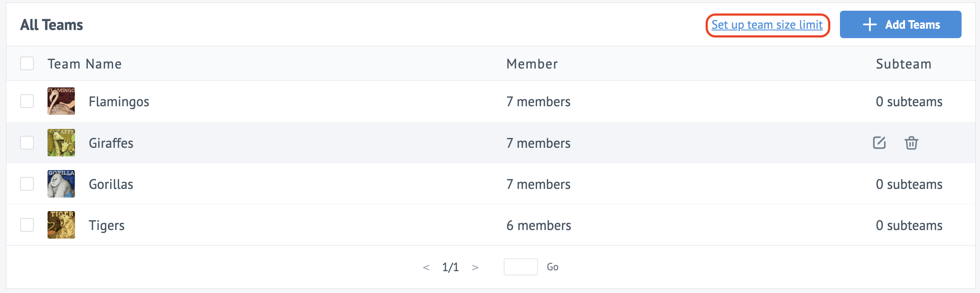Click the edit icon for Giraffes team
This screenshot has width=980, height=293.
(879, 143)
